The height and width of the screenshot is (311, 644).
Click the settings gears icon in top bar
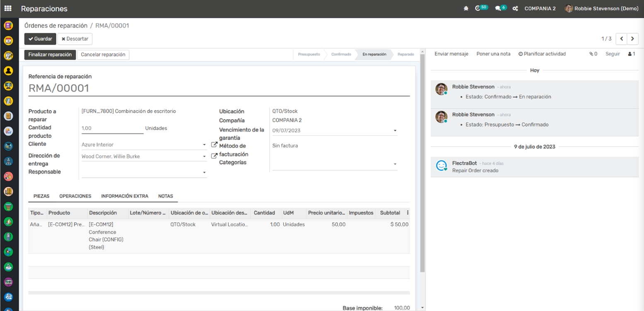(515, 8)
